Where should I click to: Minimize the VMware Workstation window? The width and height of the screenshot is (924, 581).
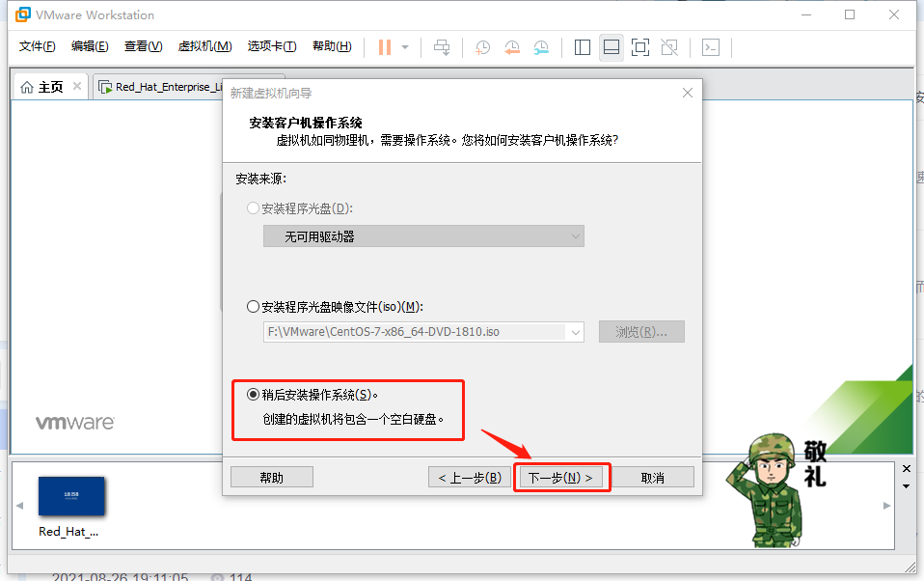(x=806, y=14)
